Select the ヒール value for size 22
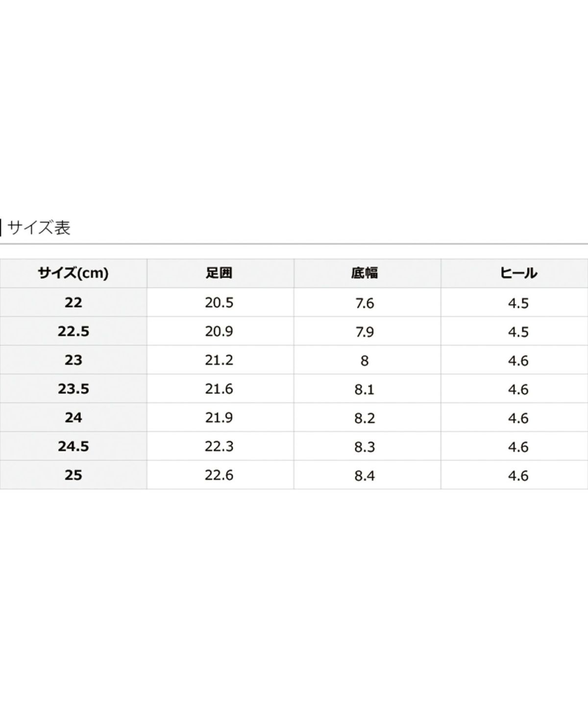The height and width of the screenshot is (706, 588). [518, 303]
